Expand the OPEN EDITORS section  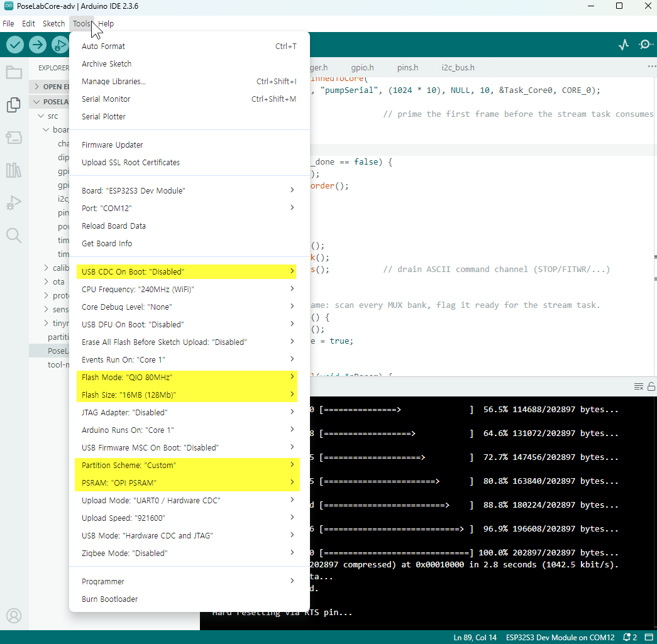click(50, 87)
